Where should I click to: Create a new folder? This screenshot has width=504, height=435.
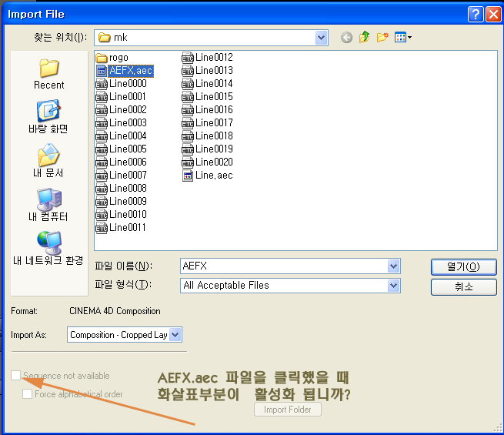[x=382, y=38]
